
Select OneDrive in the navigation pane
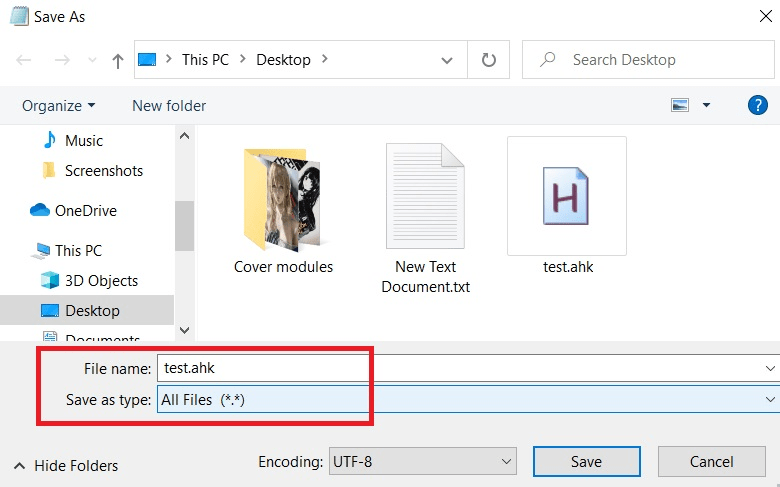[x=85, y=211]
